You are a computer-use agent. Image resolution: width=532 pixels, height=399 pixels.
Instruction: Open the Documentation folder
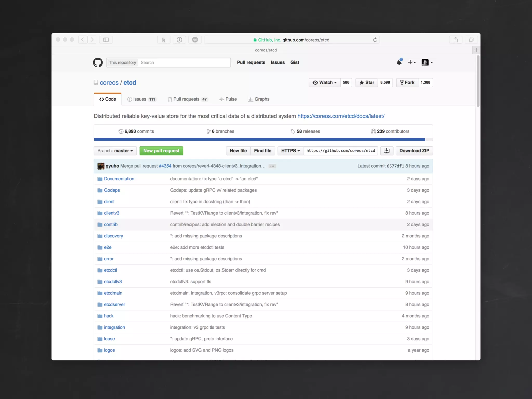(119, 179)
